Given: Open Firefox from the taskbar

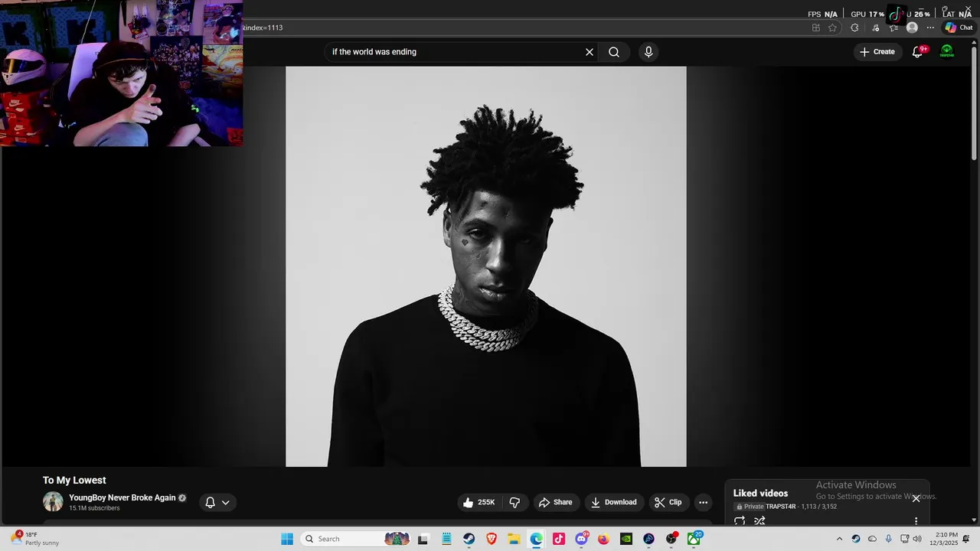Looking at the screenshot, I should point(603,539).
